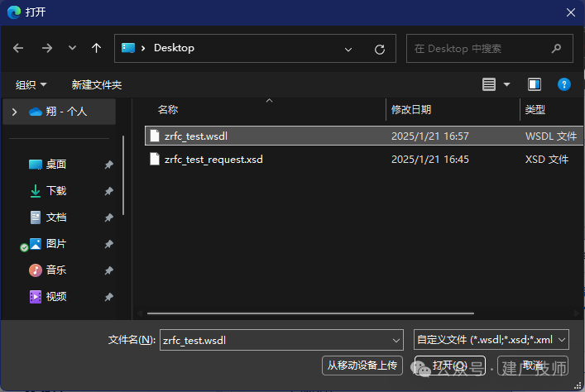
Task: Click date 2025/1/21 16:45 cell
Action: pos(429,160)
